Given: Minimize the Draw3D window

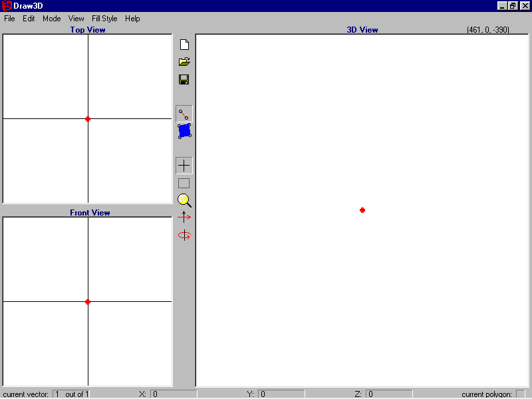Looking at the screenshot, I should 502,6.
